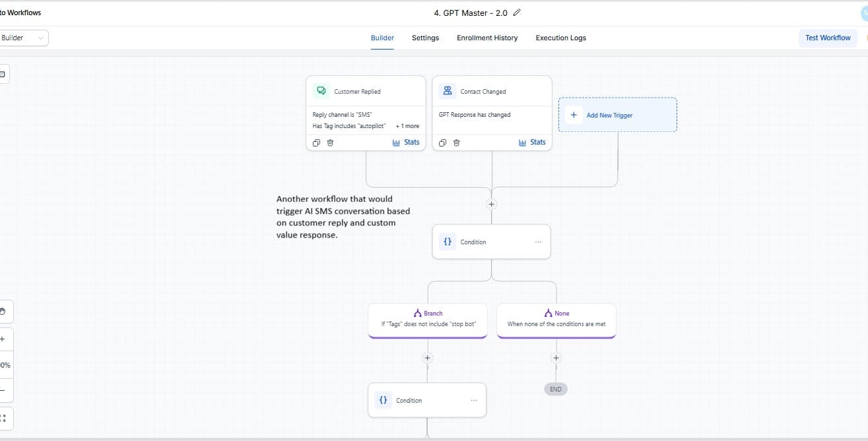Viewport: 868px width, 441px height.
Task: Duplicate the Customer Replied trigger using copy icon
Action: (x=316, y=143)
